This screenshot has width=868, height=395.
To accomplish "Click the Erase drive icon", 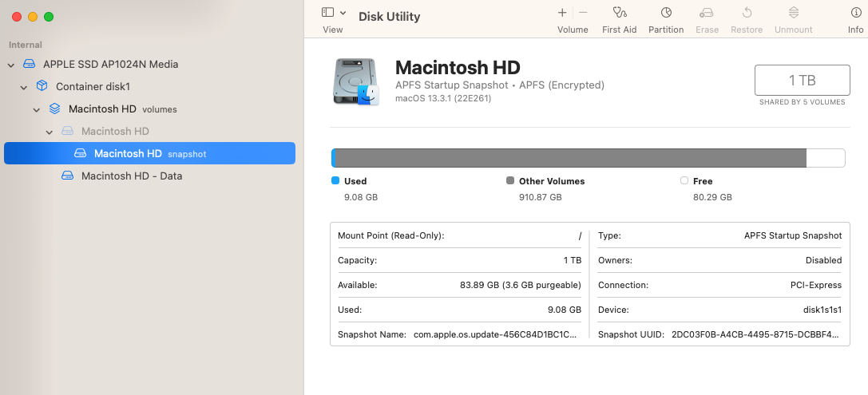I will [x=707, y=12].
